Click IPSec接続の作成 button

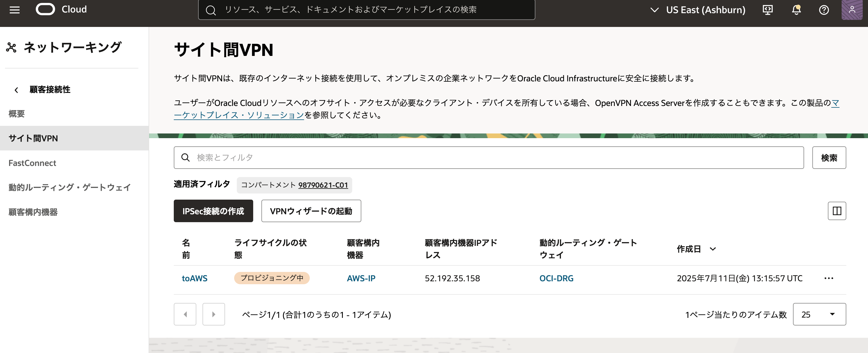213,211
